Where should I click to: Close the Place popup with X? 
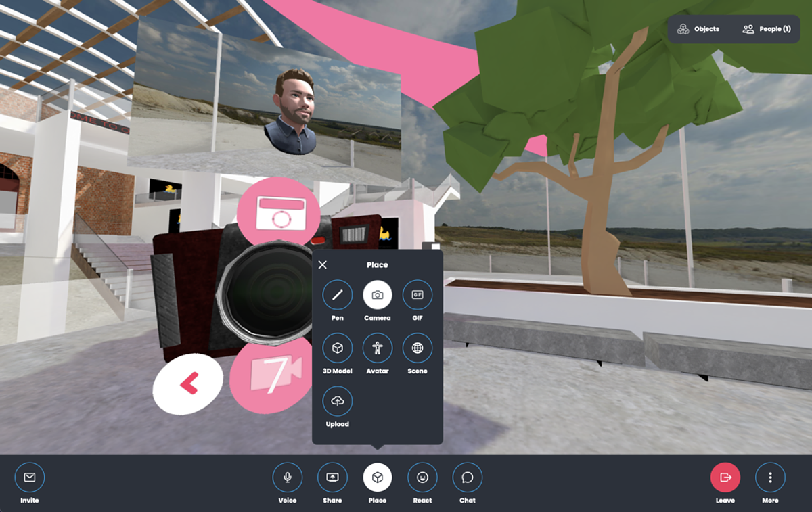coord(323,265)
